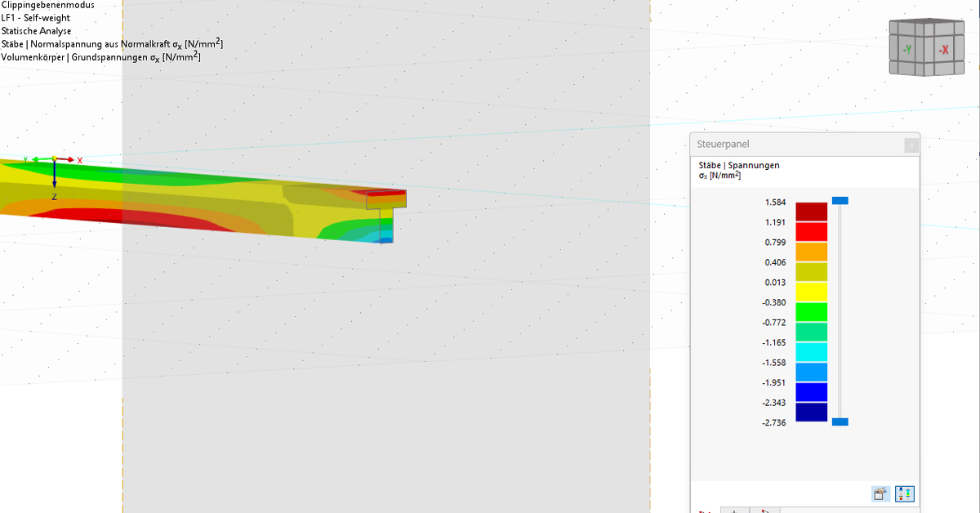This screenshot has width=980, height=513.
Task: Click the scale value -1.558
Action: coord(773,362)
